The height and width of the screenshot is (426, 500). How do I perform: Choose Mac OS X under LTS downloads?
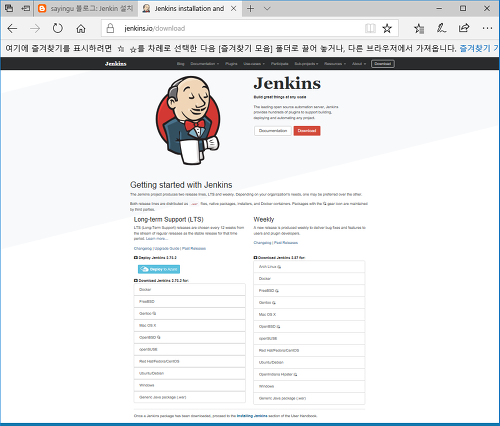pos(190,326)
